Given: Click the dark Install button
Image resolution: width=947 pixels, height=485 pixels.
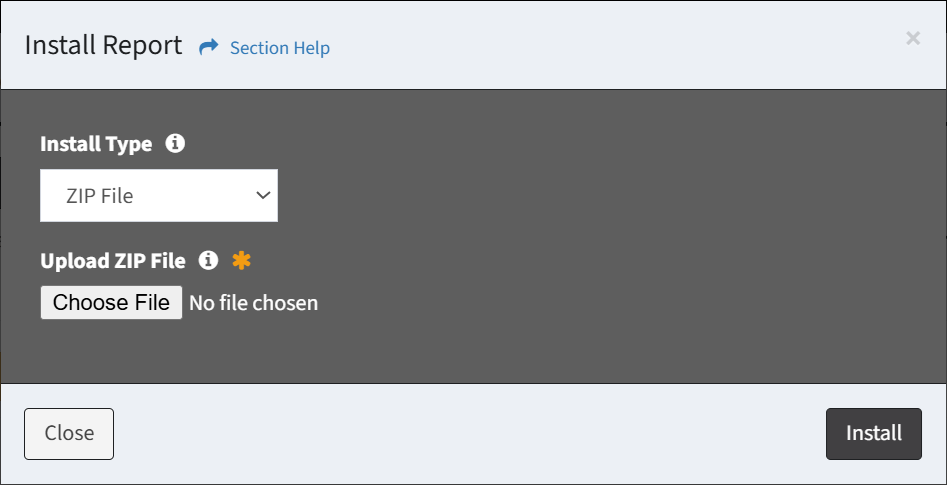Looking at the screenshot, I should point(874,434).
